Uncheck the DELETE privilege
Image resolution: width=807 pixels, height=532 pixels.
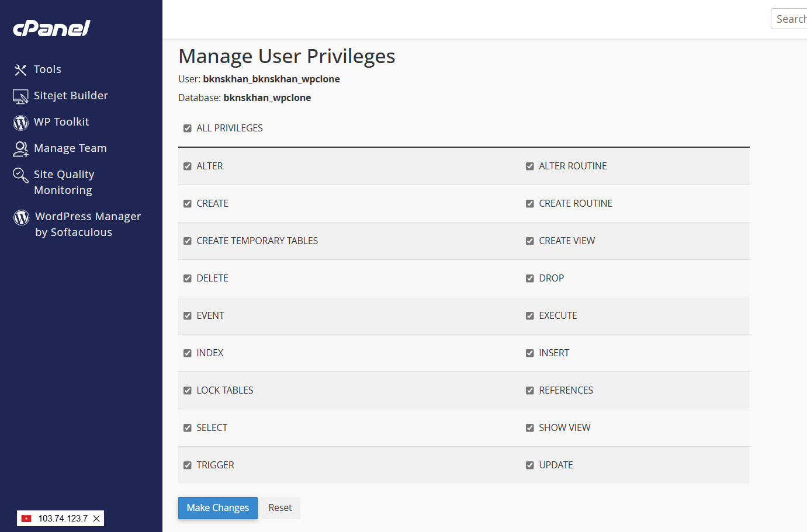188,279
